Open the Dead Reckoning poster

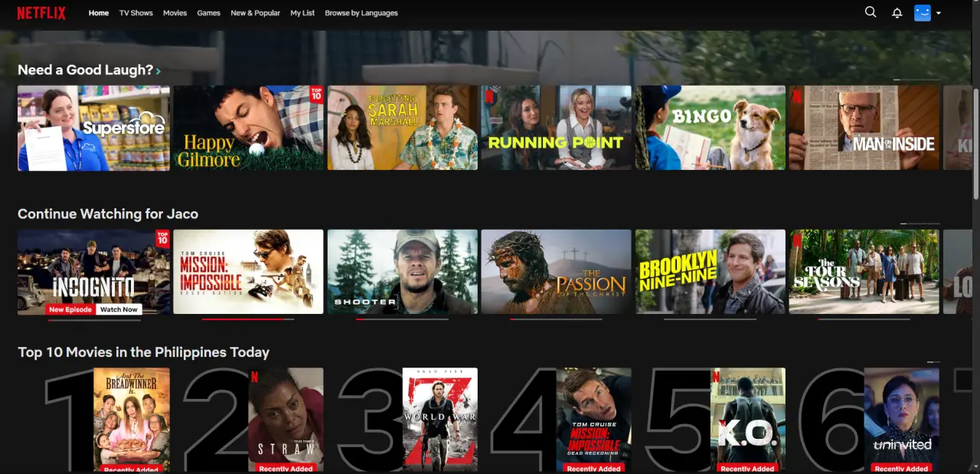[x=594, y=420]
